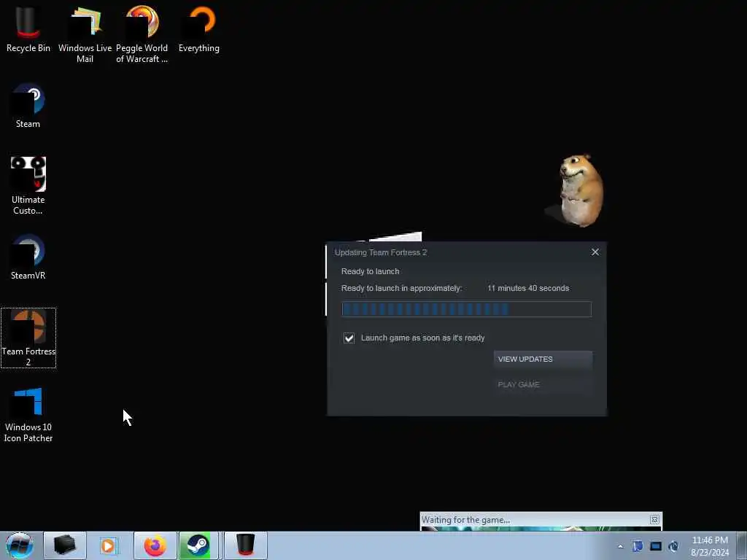Open the black folder taskbar icon

[x=65, y=545]
